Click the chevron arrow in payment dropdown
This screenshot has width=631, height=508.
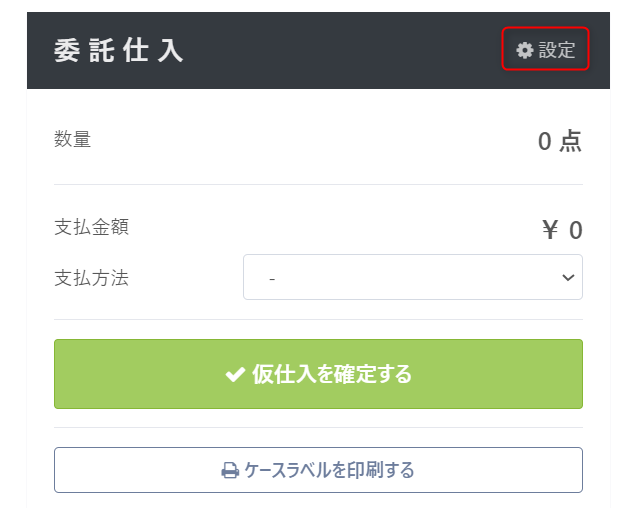pos(568,277)
